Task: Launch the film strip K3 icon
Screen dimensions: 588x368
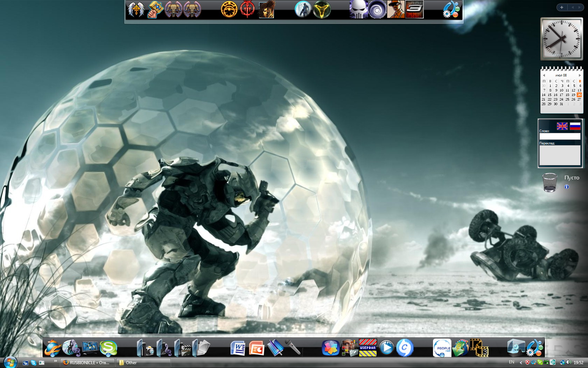Action: [479, 348]
